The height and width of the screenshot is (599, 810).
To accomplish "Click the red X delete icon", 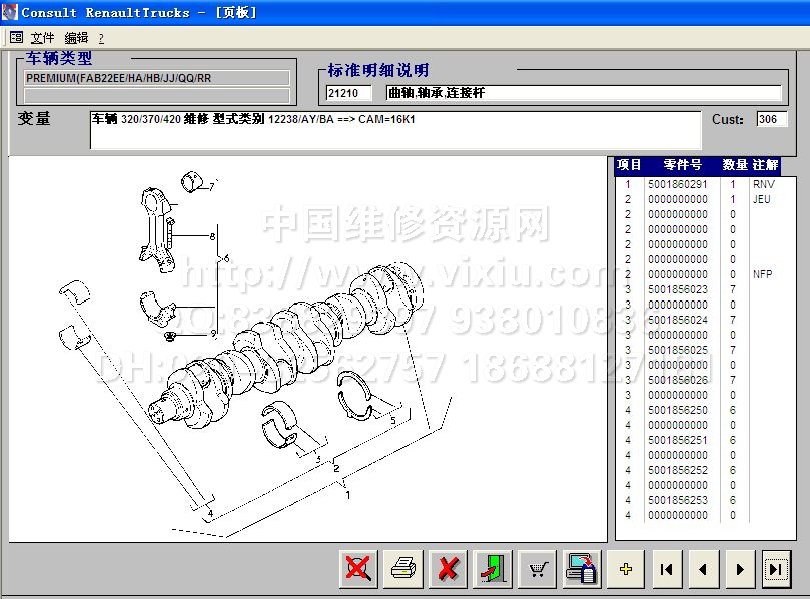I will (x=449, y=569).
